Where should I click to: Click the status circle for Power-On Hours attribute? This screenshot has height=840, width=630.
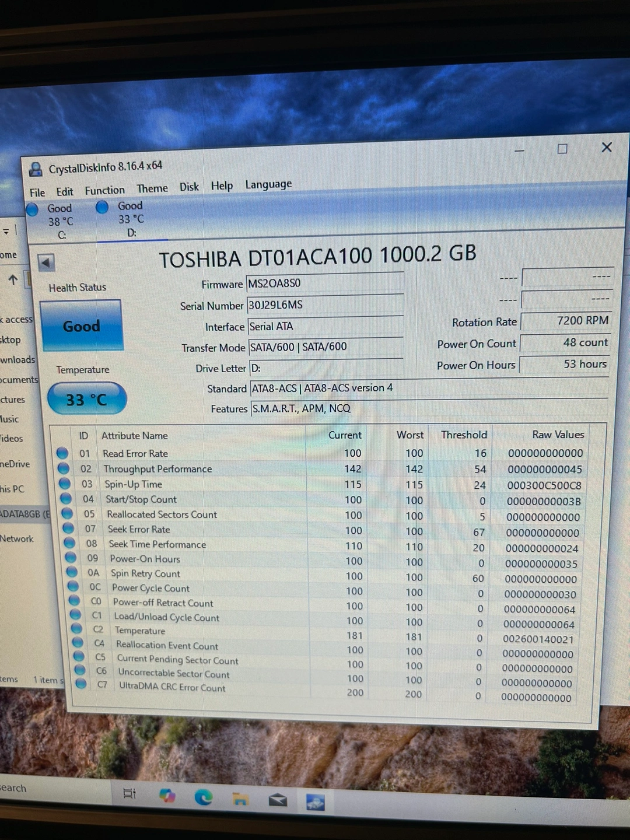point(71,558)
